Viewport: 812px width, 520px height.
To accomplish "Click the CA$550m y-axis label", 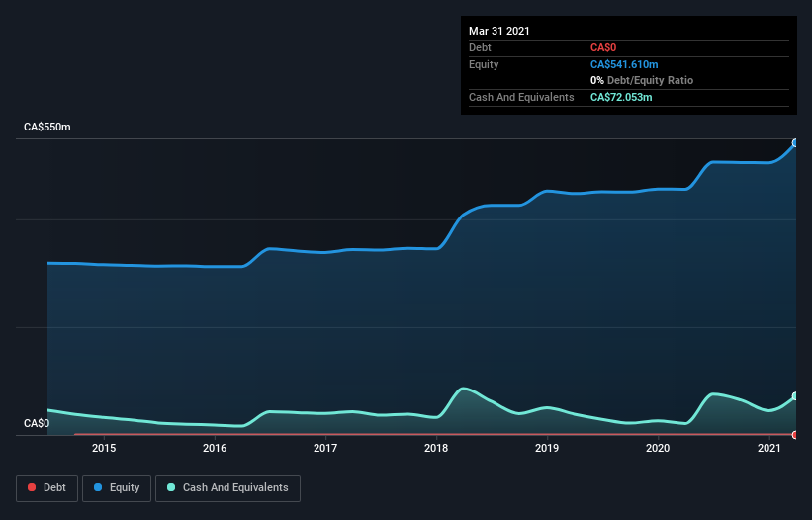I will pos(47,127).
